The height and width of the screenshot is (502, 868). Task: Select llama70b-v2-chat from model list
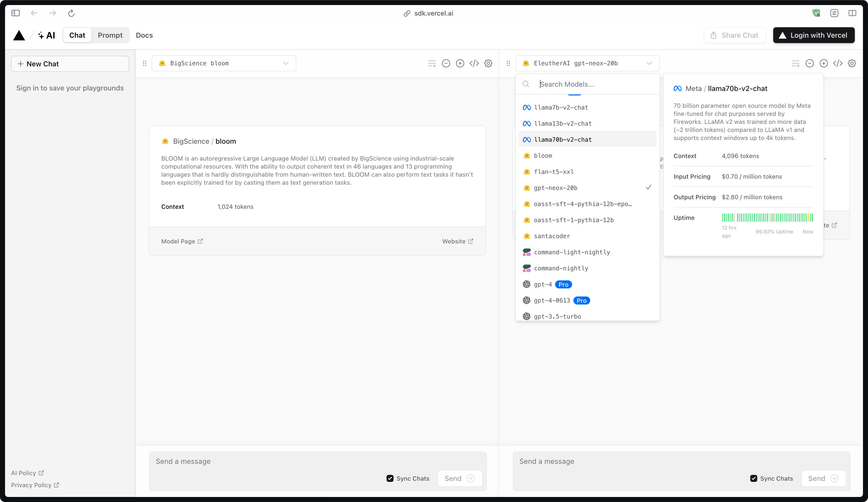(x=563, y=139)
